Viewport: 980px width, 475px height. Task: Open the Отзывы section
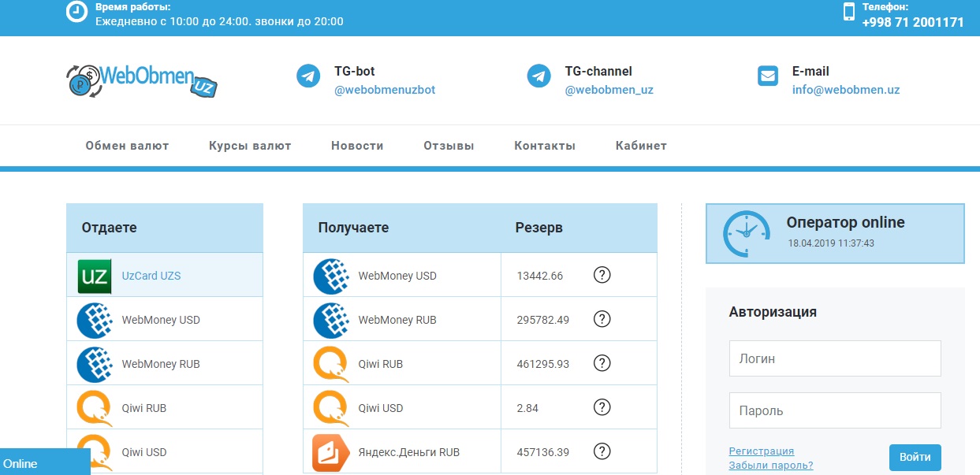click(x=449, y=146)
